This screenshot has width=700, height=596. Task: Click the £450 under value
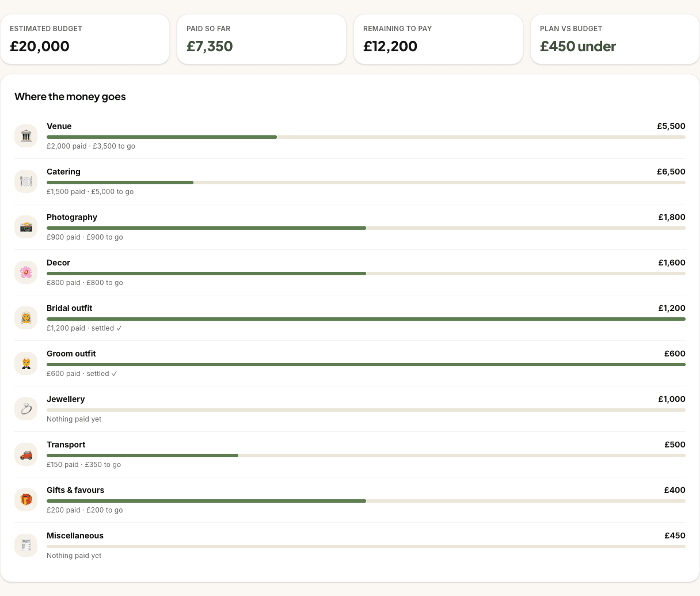click(x=578, y=47)
